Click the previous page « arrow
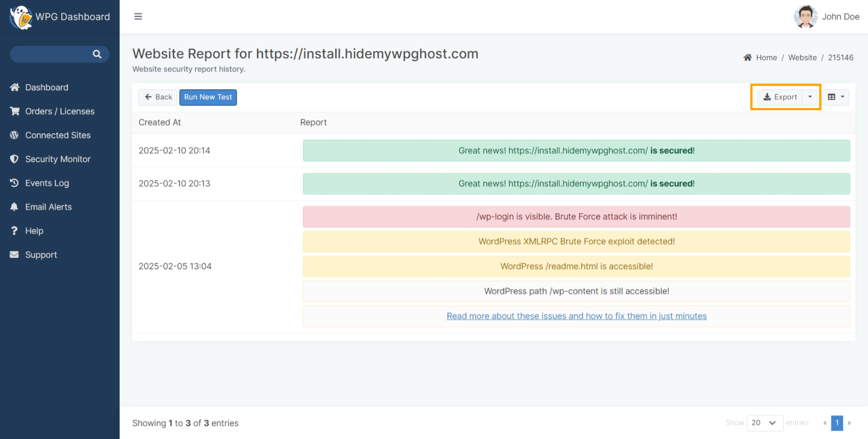 [x=825, y=423]
